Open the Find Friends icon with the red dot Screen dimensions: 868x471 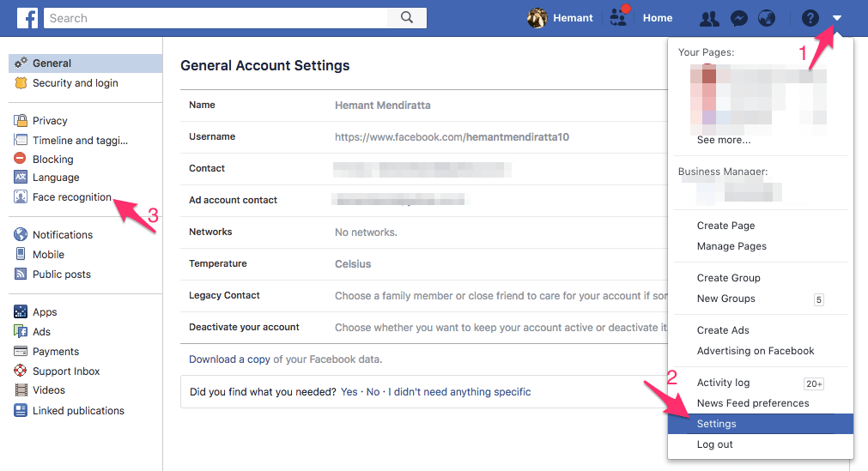tap(619, 16)
